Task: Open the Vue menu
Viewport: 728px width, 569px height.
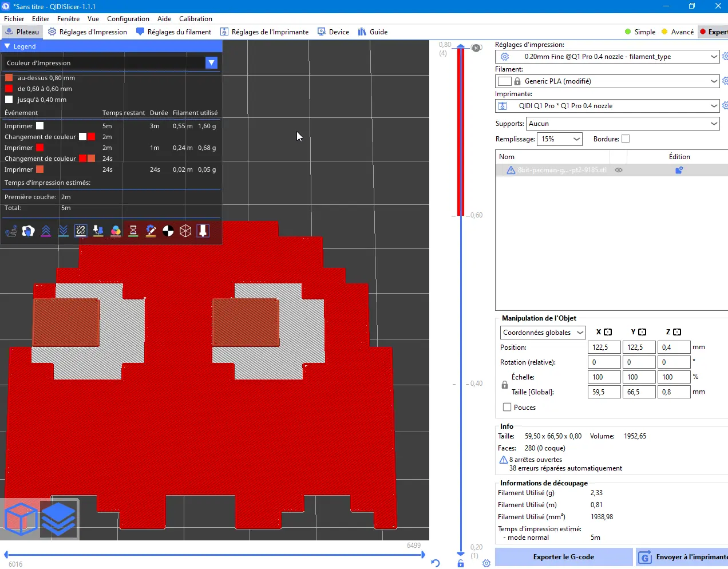Action: click(93, 19)
